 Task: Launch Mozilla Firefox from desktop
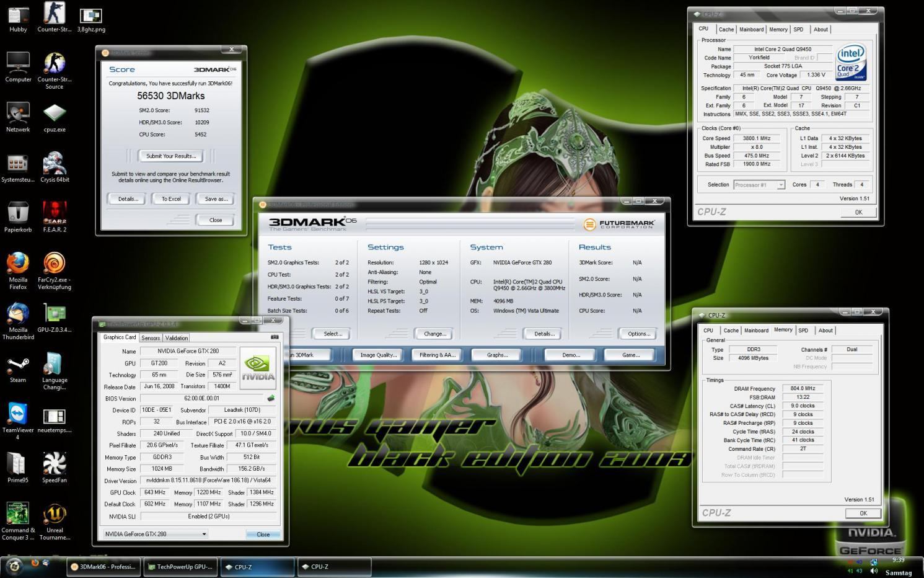coord(18,271)
